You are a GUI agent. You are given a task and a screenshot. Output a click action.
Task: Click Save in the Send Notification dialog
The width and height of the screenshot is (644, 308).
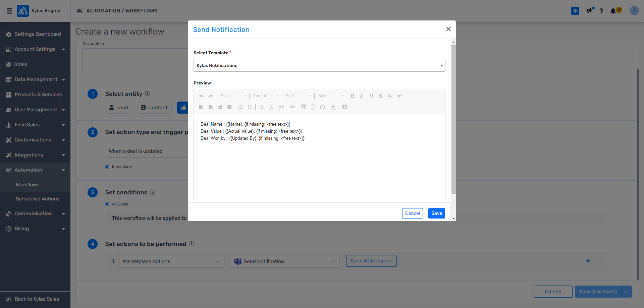coord(437,213)
